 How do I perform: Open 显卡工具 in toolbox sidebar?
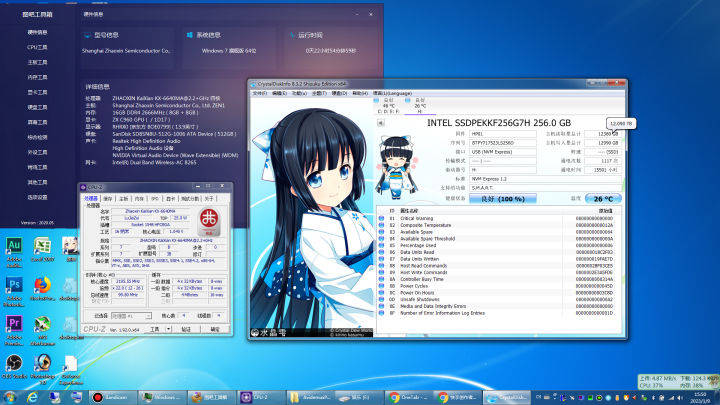tap(37, 92)
